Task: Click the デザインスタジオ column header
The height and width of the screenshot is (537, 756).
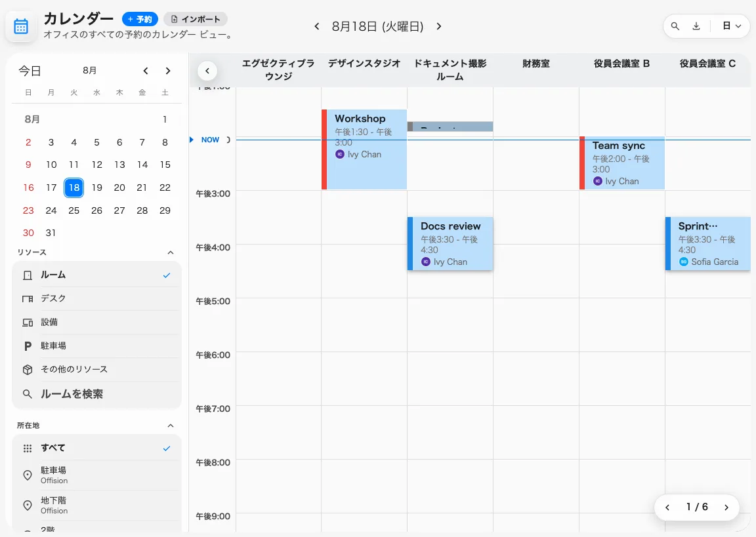Action: (x=364, y=64)
